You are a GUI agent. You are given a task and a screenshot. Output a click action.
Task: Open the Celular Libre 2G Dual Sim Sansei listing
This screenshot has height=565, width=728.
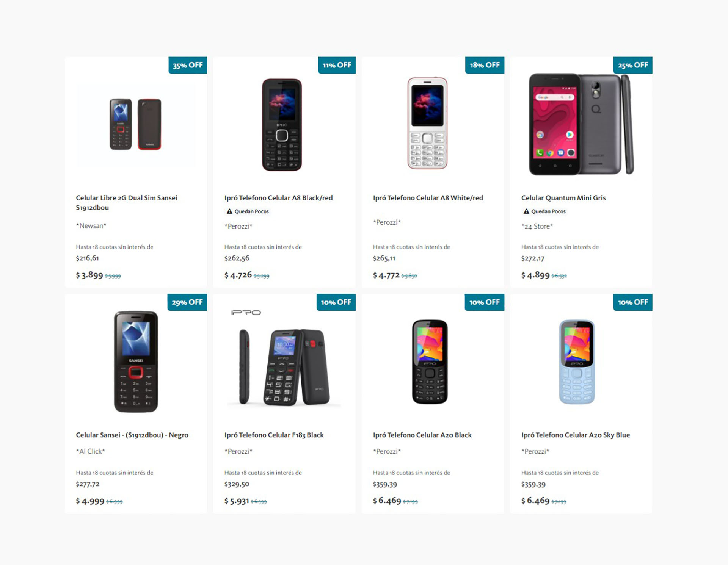[x=126, y=203]
